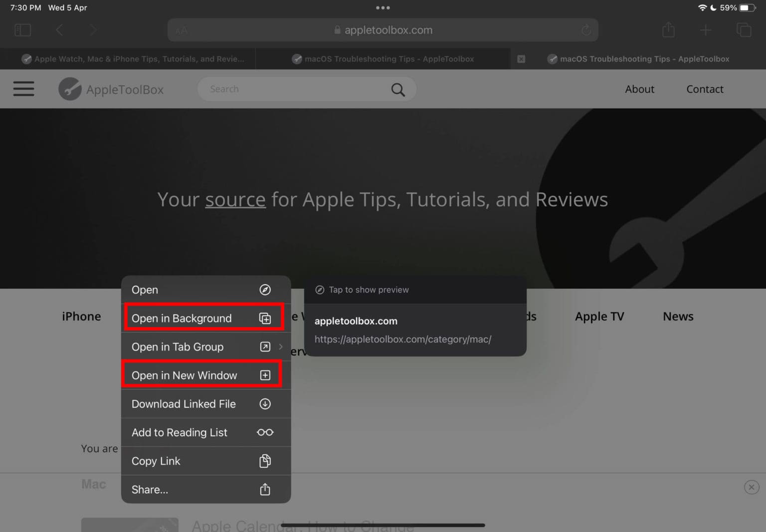Close the middle macOS Troubleshooting tab

[x=521, y=58]
